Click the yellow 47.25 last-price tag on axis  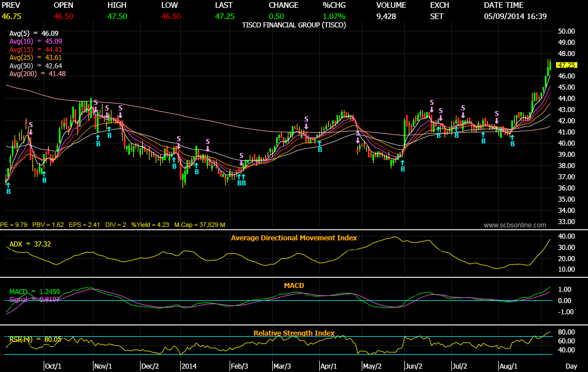pos(567,65)
